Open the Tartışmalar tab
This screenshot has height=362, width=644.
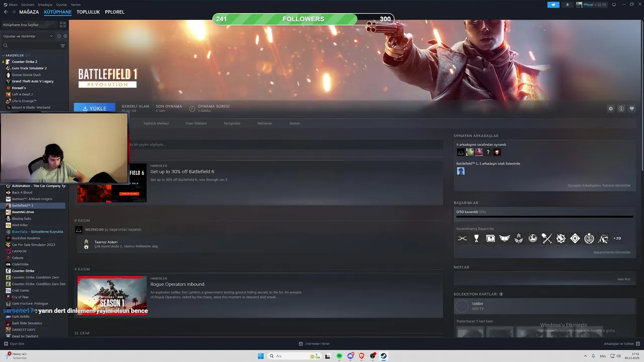[232, 123]
